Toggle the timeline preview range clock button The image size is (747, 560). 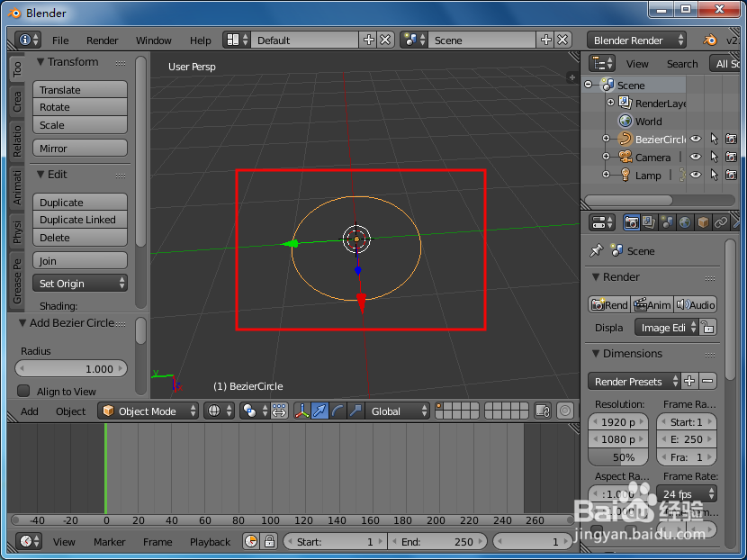[x=250, y=542]
